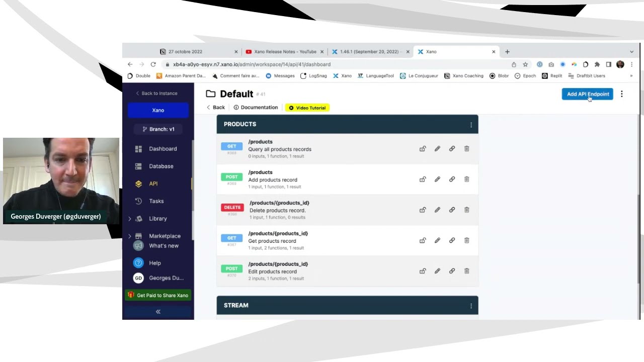Screen dimensions: 644x362
Task: Copy link for Add products record endpoint
Action: click(x=452, y=179)
